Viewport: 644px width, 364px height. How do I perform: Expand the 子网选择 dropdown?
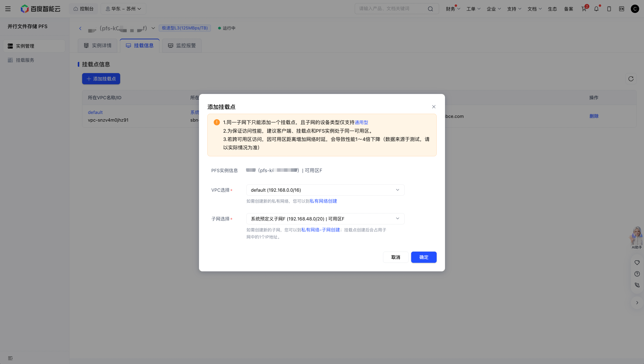tap(325, 219)
